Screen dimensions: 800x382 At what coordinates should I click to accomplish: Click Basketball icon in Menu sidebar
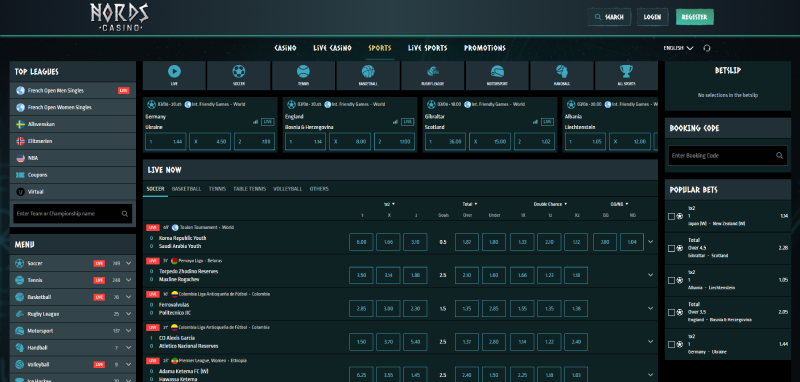[19, 297]
